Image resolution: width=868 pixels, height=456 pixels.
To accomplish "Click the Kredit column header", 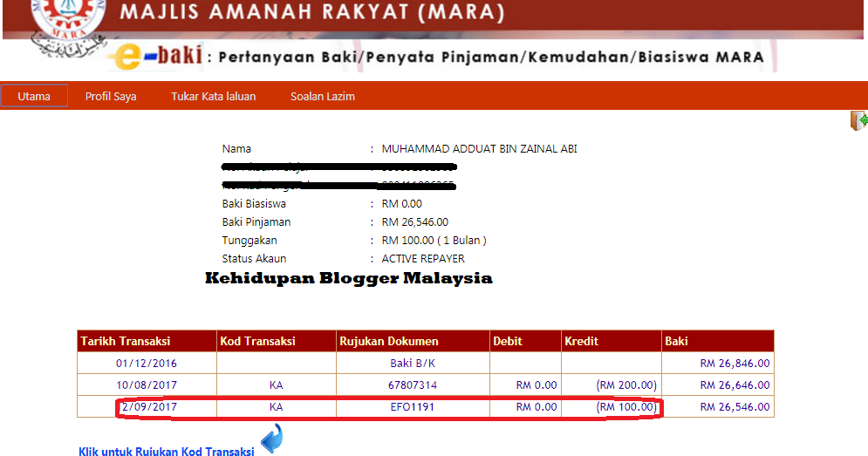I will click(612, 341).
